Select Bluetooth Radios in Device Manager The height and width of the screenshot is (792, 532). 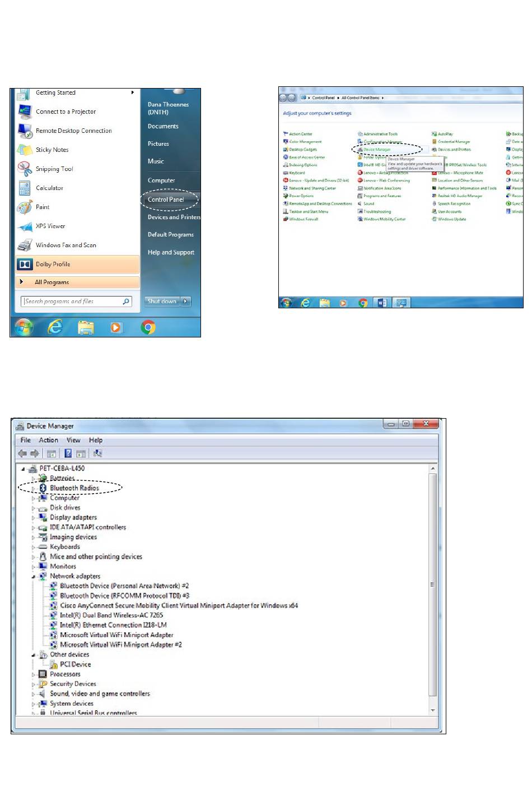click(74, 488)
